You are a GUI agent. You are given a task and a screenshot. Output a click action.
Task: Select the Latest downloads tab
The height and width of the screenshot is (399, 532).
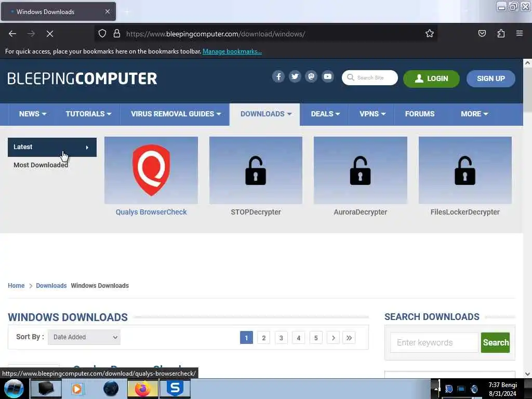(x=52, y=147)
